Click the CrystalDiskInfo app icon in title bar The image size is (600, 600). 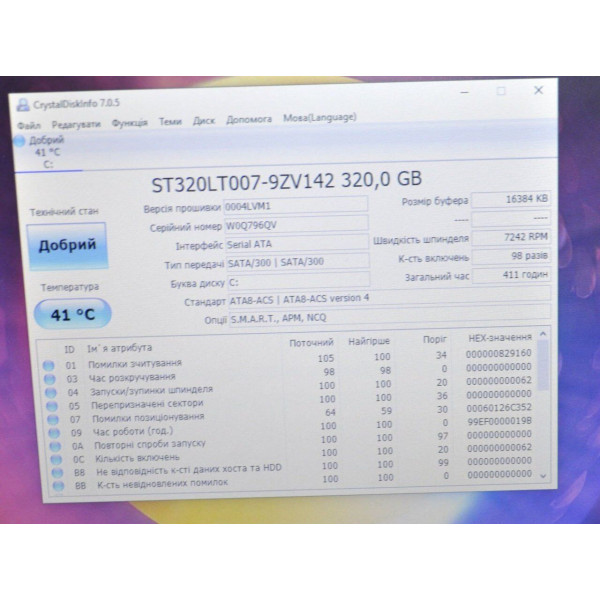click(23, 105)
